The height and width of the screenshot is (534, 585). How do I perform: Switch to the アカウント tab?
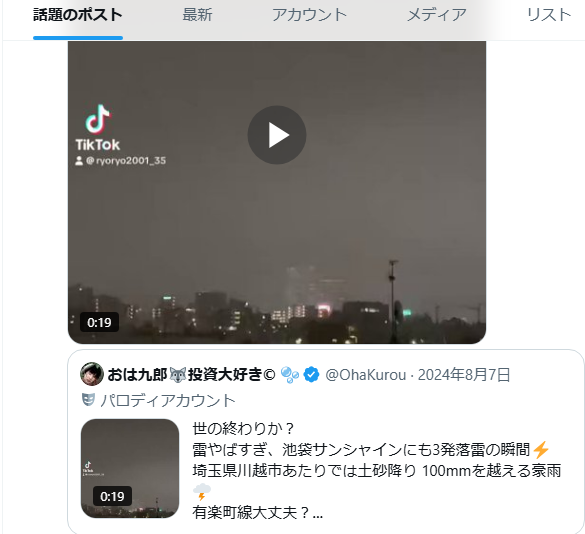pos(309,15)
